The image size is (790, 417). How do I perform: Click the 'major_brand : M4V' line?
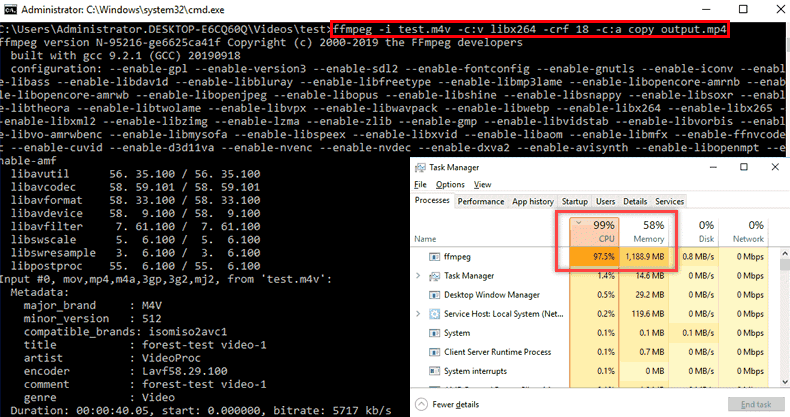pyautogui.click(x=92, y=306)
